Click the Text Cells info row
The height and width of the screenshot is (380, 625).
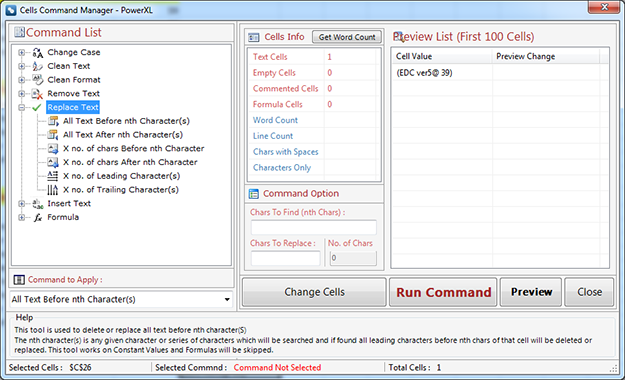point(314,57)
